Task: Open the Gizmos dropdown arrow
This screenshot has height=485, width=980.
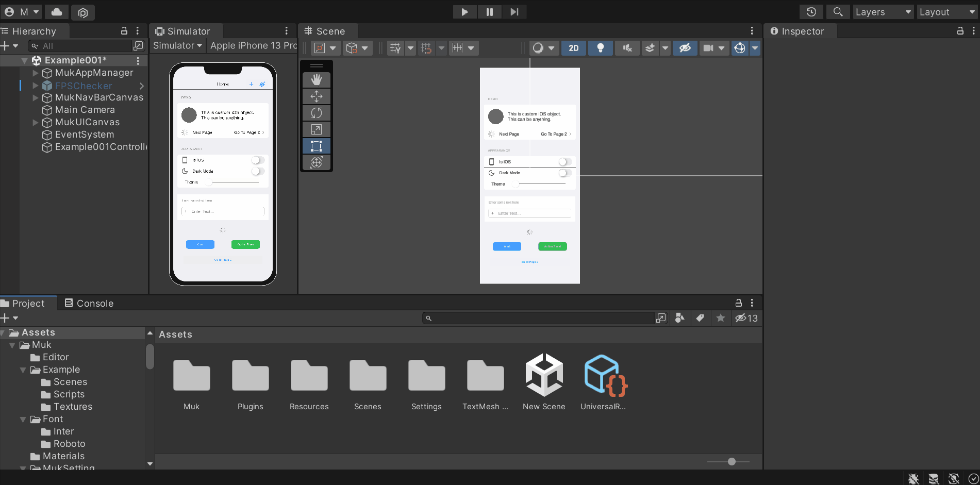Action: click(755, 48)
